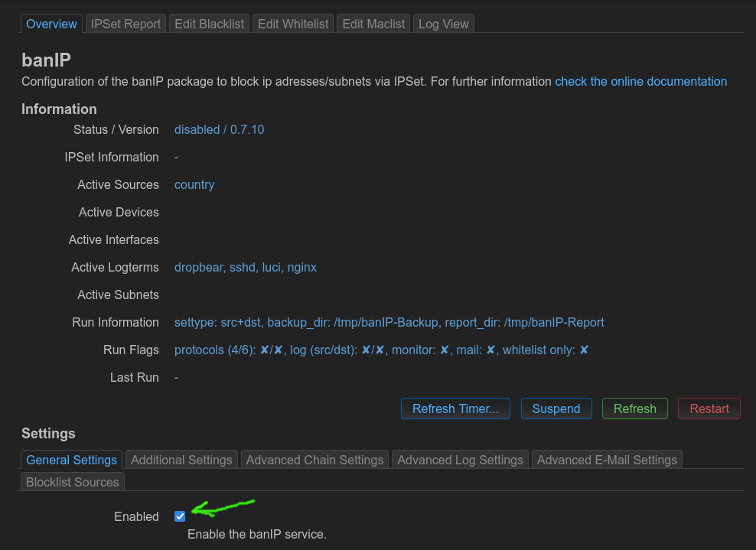Screen dimensions: 756x550
Task: Disable the Enabled checkbox for banIP
Action: click(179, 516)
